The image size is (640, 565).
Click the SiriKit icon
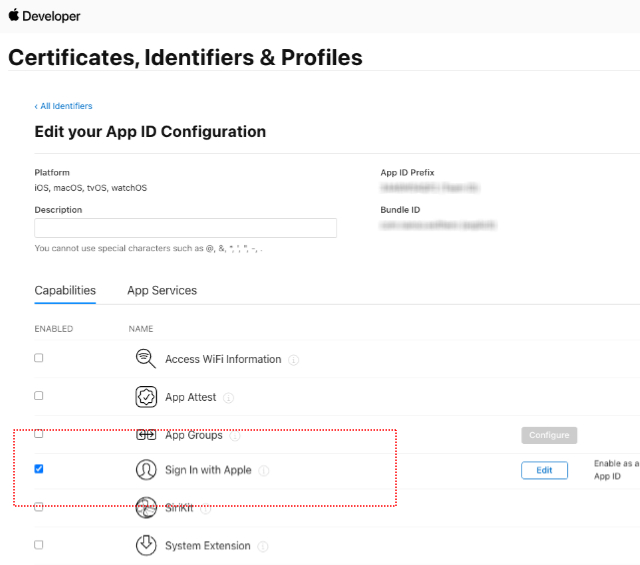click(146, 507)
